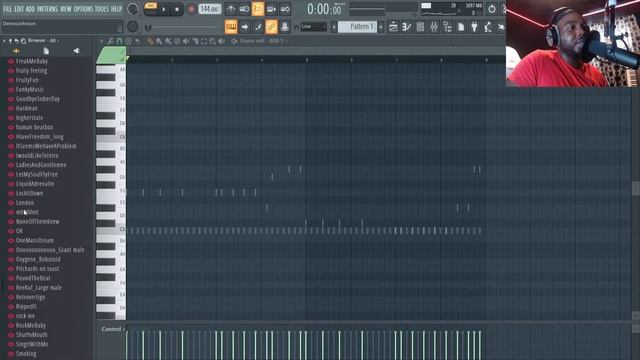The image size is (640, 360).
Task: Click the browser search magnifier icon
Action: point(23,41)
